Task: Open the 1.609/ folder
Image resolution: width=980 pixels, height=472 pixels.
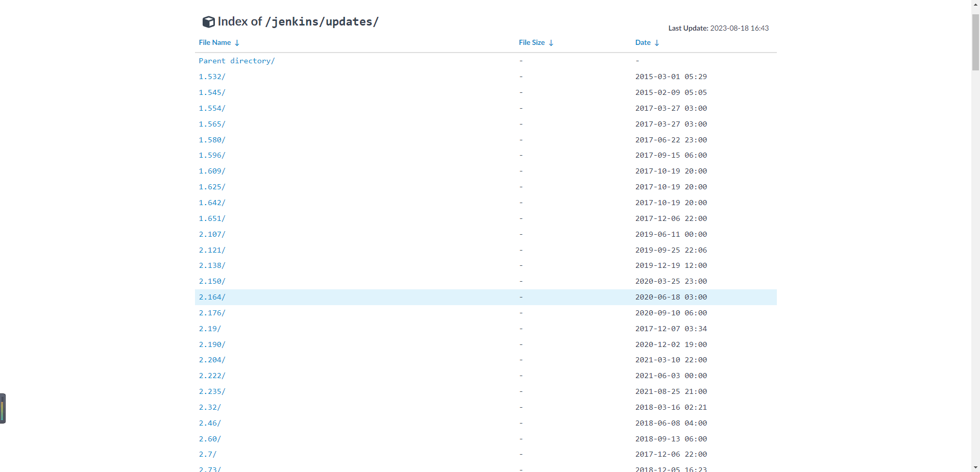Action: coord(212,171)
